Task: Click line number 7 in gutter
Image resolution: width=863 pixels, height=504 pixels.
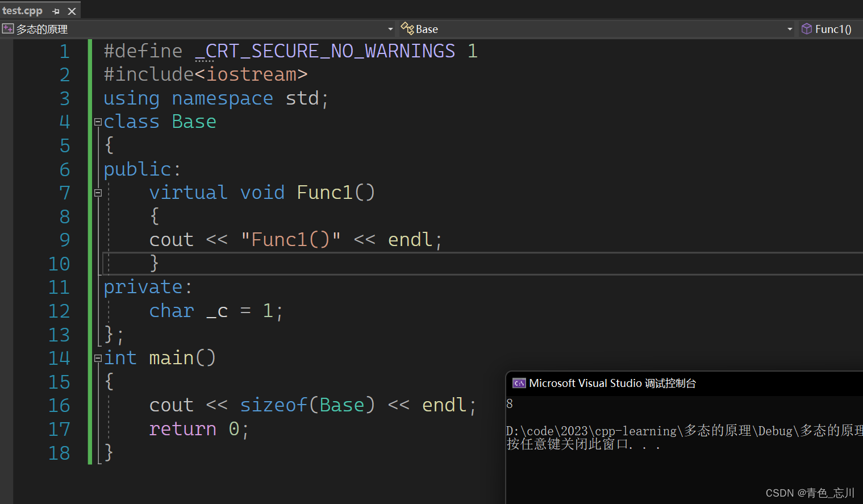Action: point(65,193)
